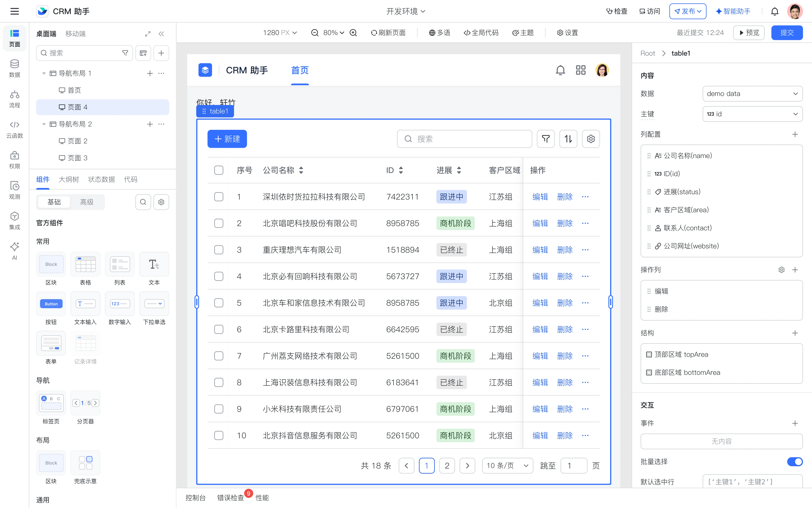812x508 pixels.
Task: Switch to the 大纲树 tab
Action: (x=69, y=179)
